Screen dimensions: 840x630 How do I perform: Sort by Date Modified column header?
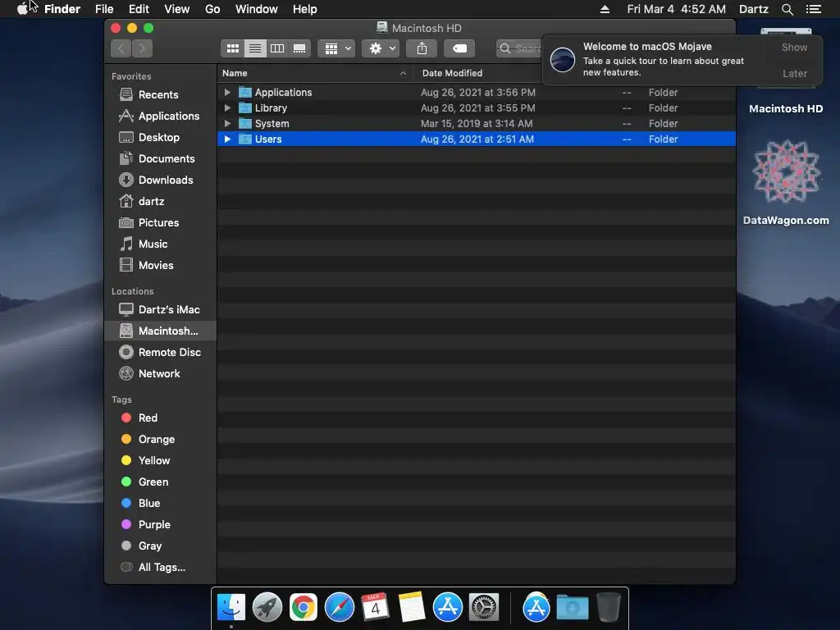(477, 73)
